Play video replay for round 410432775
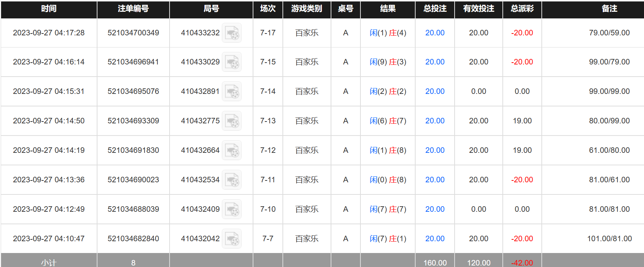 pos(232,121)
